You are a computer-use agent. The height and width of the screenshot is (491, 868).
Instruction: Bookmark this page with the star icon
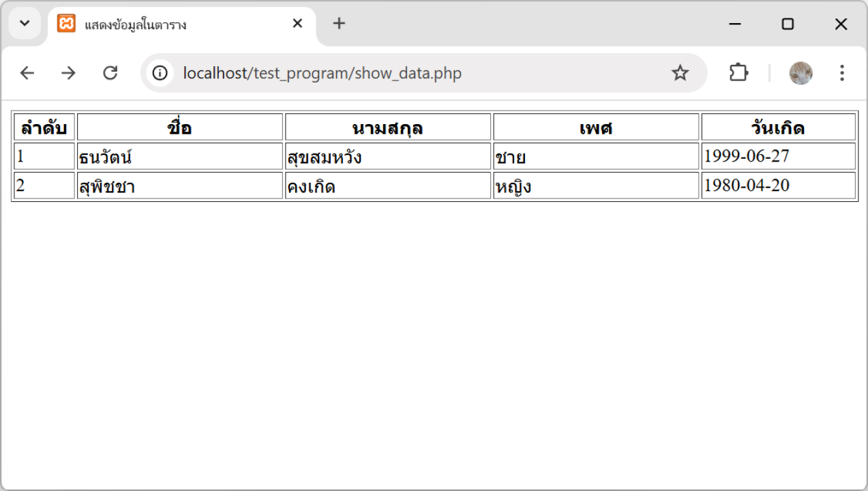point(680,73)
